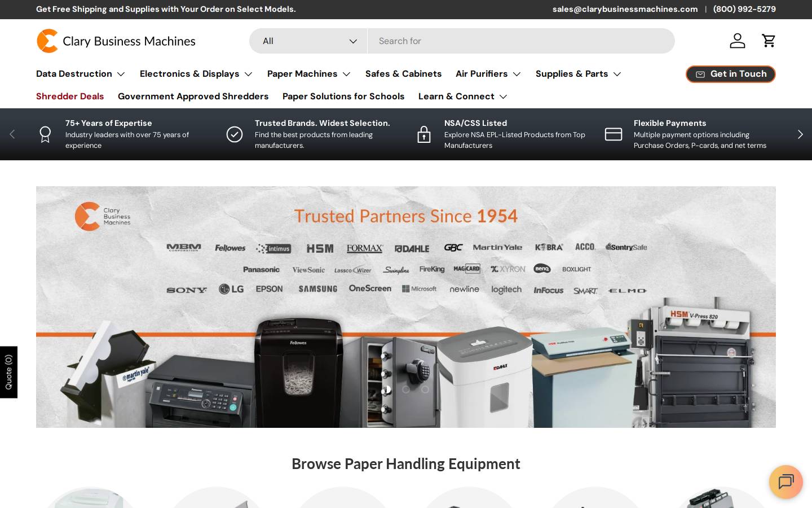Image resolution: width=812 pixels, height=508 pixels.
Task: Click the Get in Touch button
Action: (x=731, y=74)
